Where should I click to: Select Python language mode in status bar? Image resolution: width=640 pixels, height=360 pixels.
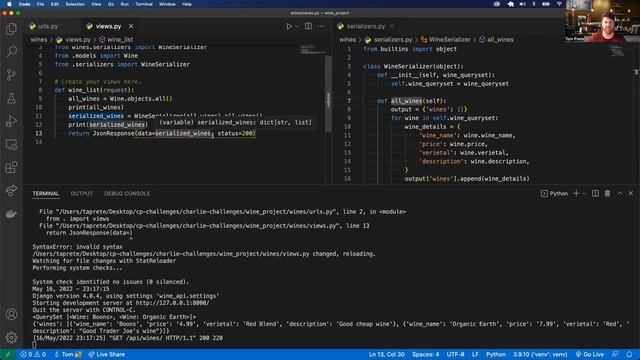pyautogui.click(x=496, y=354)
